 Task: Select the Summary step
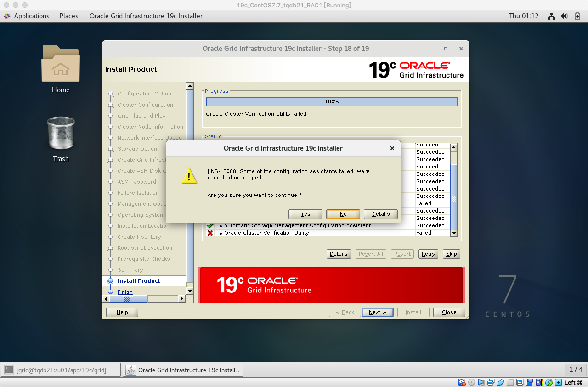tap(130, 270)
